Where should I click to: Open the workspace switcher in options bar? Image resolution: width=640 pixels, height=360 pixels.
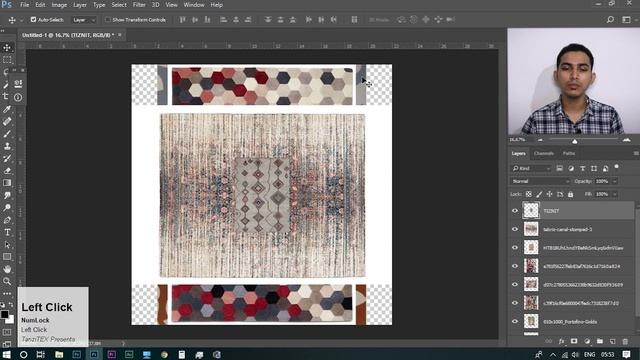coord(627,20)
